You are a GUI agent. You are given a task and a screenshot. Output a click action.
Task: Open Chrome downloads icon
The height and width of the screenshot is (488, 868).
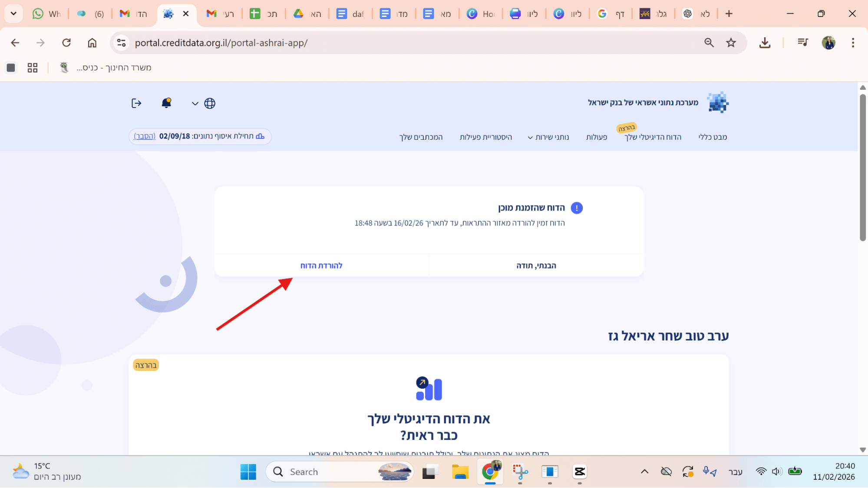[x=765, y=43]
